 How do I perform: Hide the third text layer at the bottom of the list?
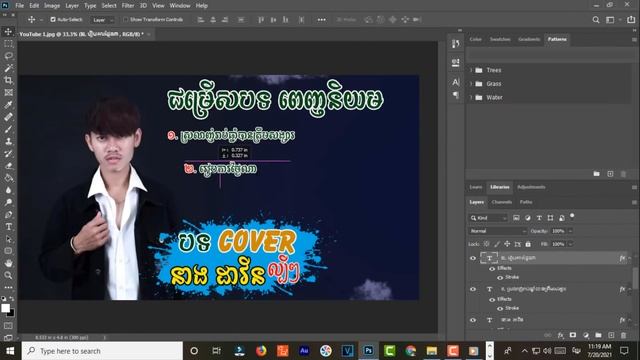(473, 320)
